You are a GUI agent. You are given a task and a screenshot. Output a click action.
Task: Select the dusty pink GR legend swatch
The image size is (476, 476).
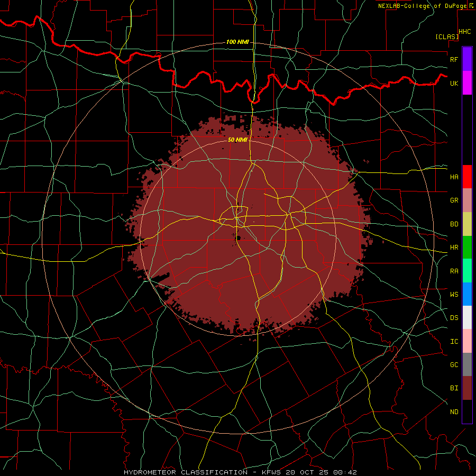467,200
